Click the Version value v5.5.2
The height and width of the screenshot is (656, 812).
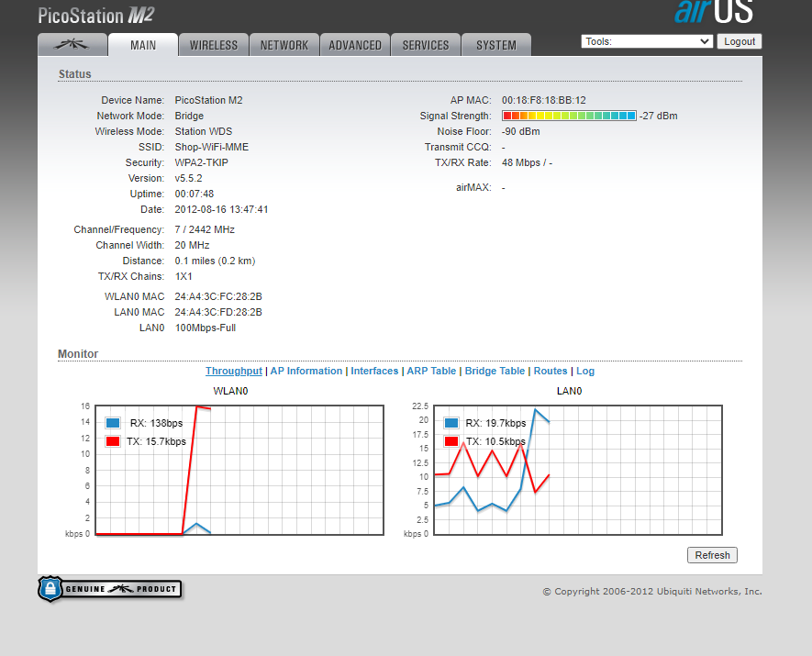point(188,178)
